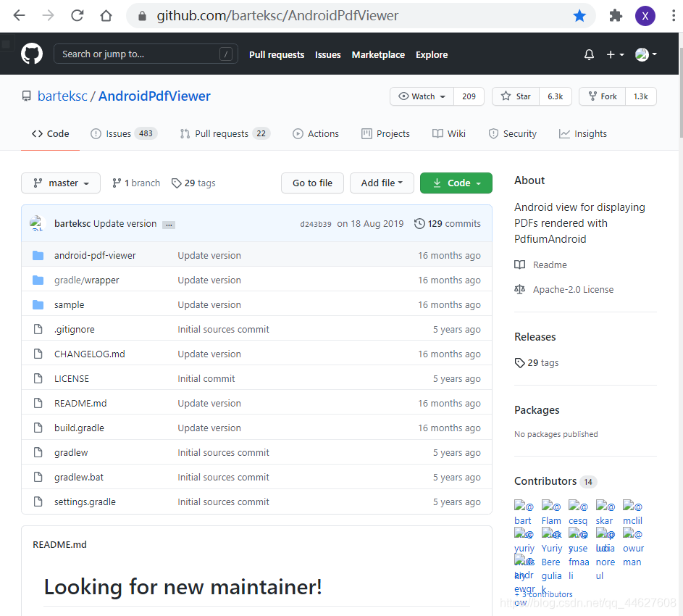
Task: Open Issues in the top navigation
Action: click(327, 54)
